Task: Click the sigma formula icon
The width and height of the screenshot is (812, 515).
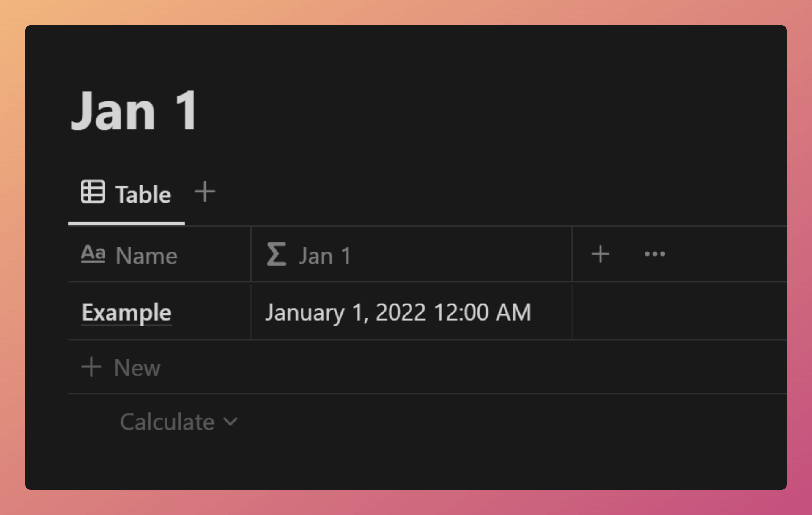Action: (277, 254)
